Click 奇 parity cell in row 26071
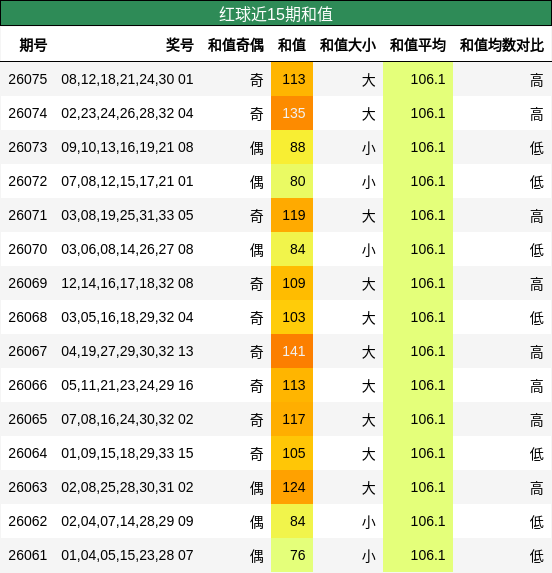 (256, 216)
